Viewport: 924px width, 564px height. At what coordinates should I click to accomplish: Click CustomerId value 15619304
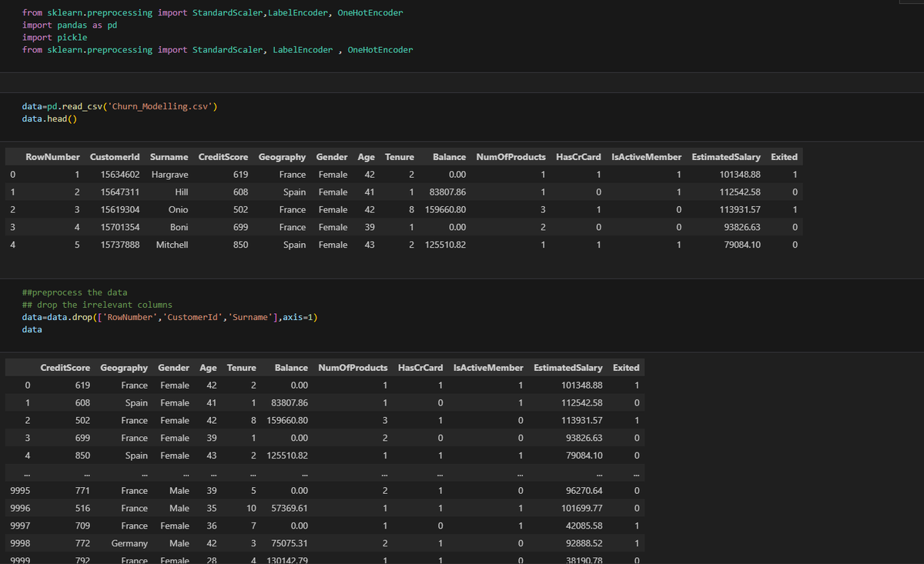pos(120,210)
